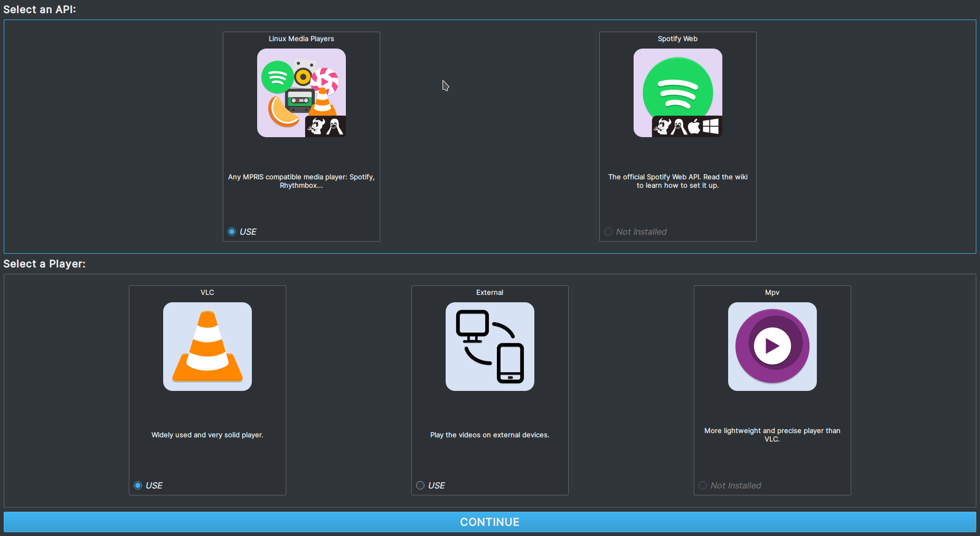
Task: Click the External devices icon
Action: click(x=490, y=347)
